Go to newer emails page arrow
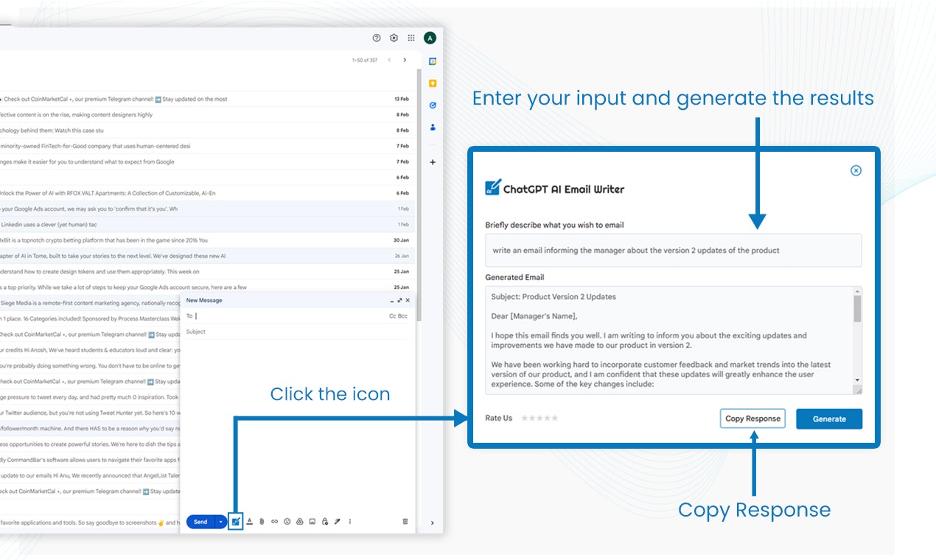Image resolution: width=936 pixels, height=560 pixels. [389, 60]
